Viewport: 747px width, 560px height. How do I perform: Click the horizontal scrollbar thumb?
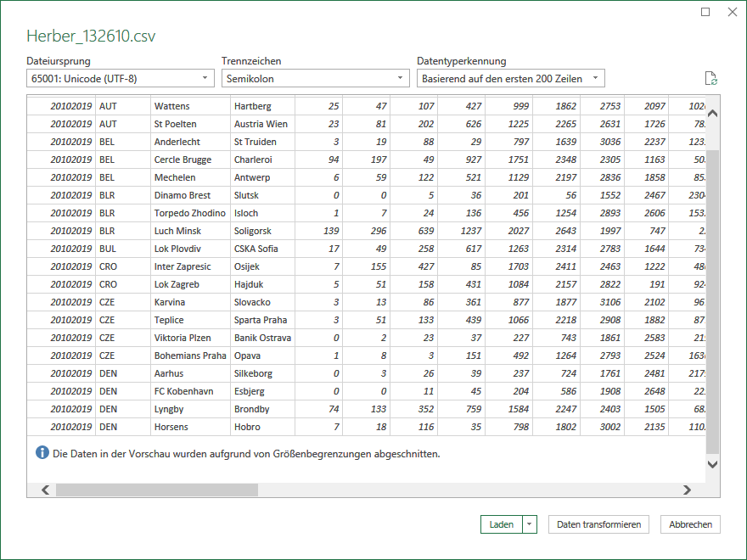click(x=157, y=490)
